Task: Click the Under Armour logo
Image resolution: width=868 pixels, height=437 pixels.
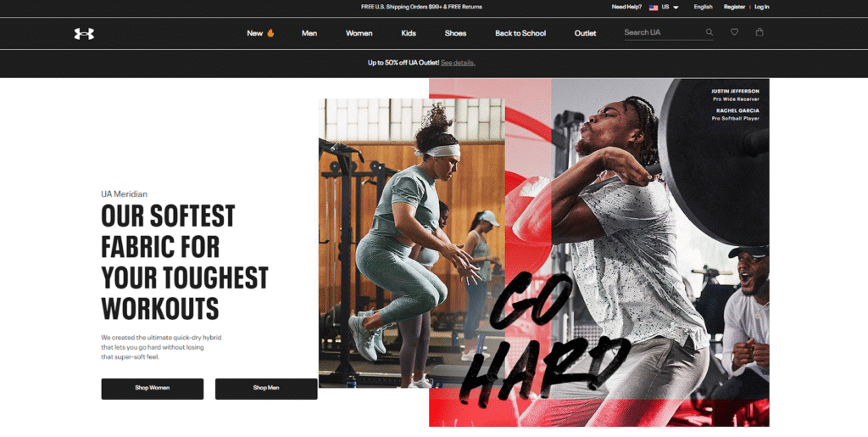Action: [x=84, y=34]
